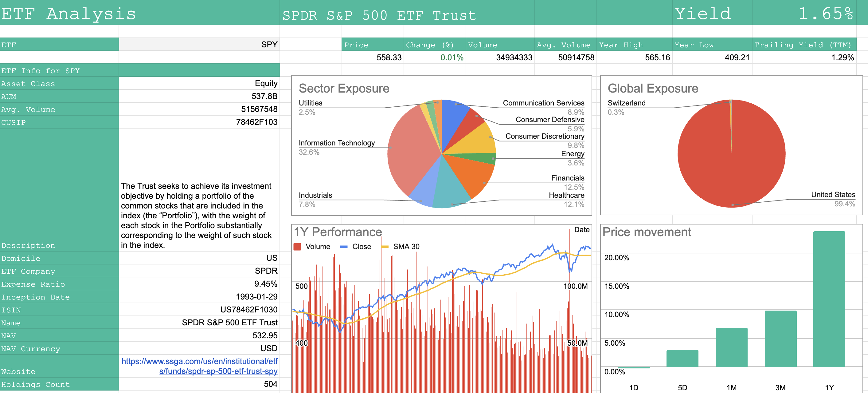Image resolution: width=868 pixels, height=393 pixels.
Task: Click the ETF Analysis header title
Action: pyautogui.click(x=68, y=14)
